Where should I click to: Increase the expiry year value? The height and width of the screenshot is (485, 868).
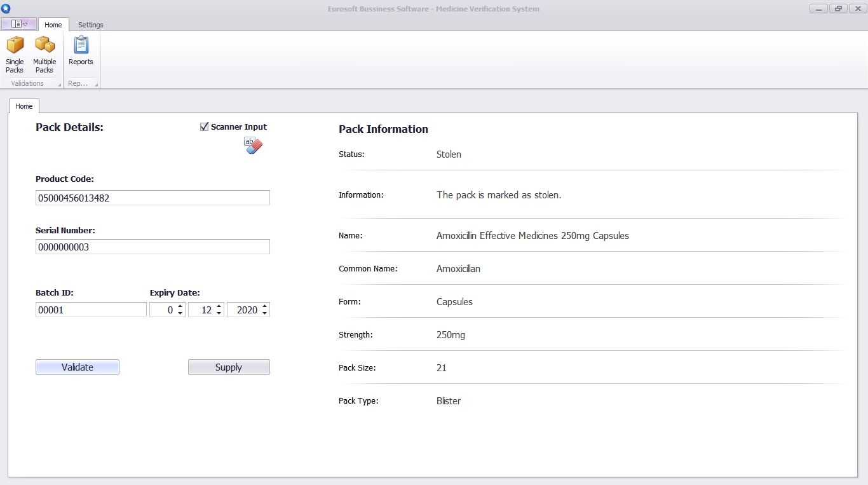click(x=265, y=306)
